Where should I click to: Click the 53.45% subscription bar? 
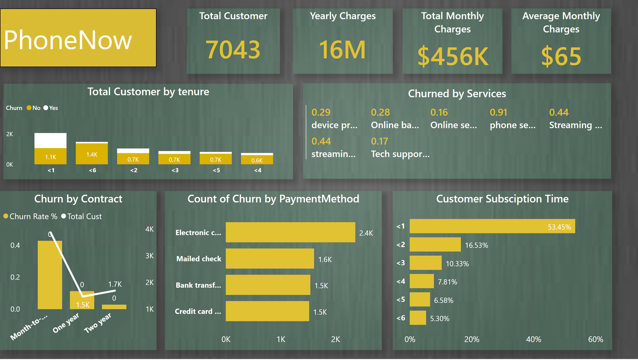pos(492,226)
